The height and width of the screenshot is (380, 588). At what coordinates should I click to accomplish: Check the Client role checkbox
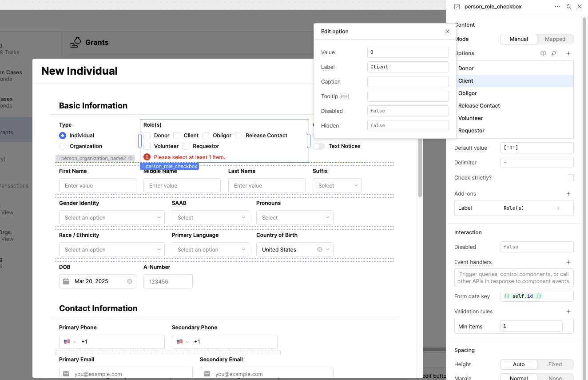point(177,136)
